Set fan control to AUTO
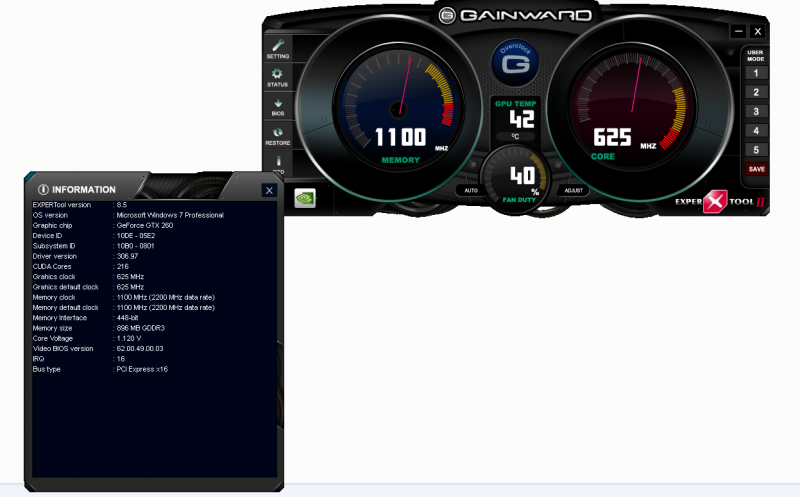This screenshot has width=800, height=497. (x=471, y=190)
